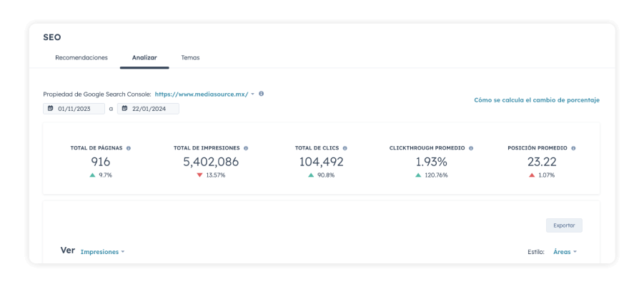
Task: Click the 23.22 average position value
Action: (x=542, y=162)
